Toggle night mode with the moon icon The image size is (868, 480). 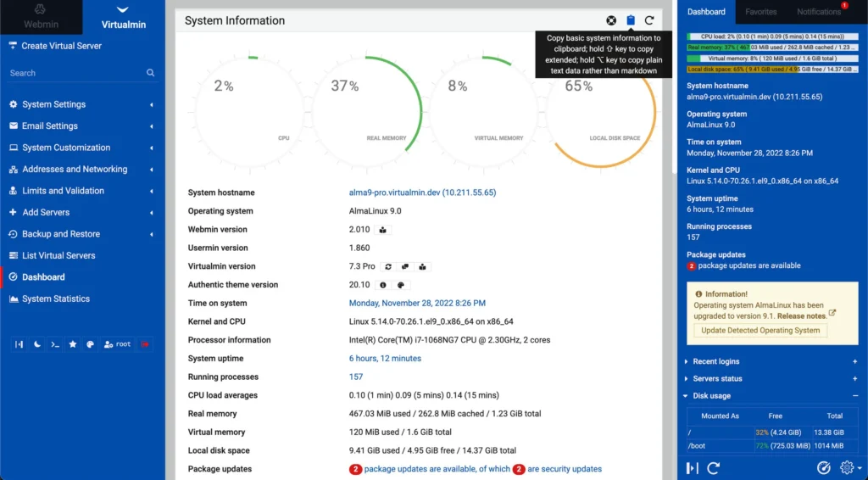(37, 344)
